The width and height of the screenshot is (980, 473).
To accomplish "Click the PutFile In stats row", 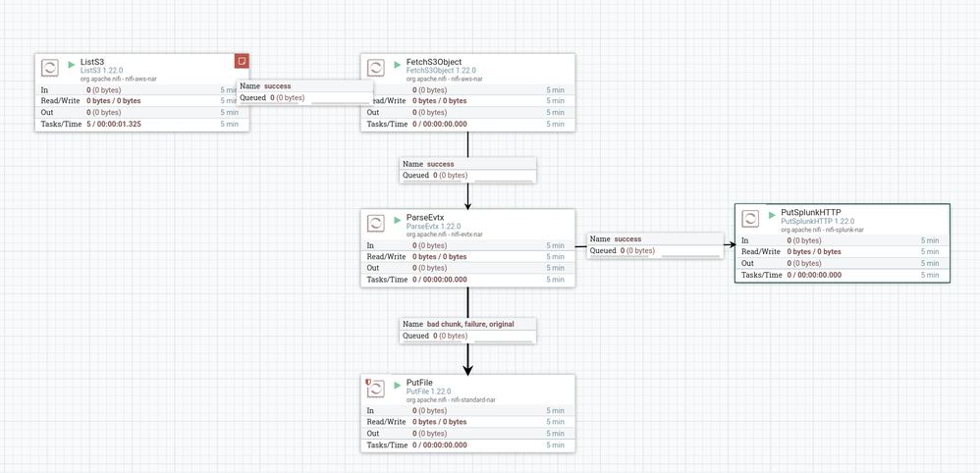I will [467, 410].
